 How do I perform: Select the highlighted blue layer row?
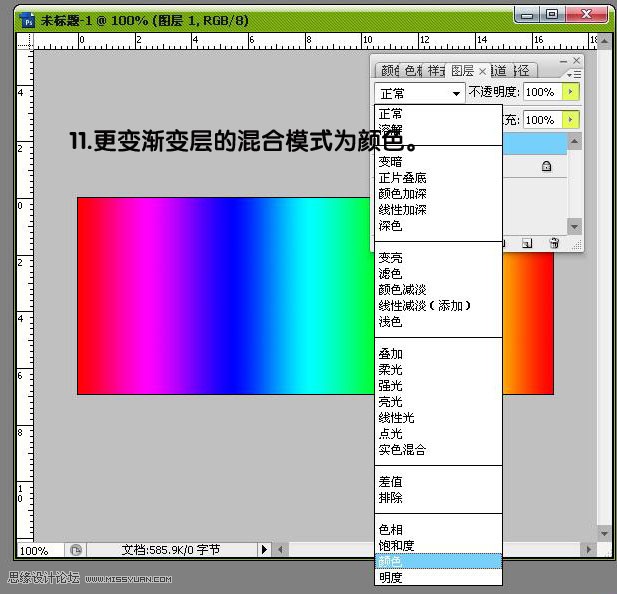coord(535,144)
